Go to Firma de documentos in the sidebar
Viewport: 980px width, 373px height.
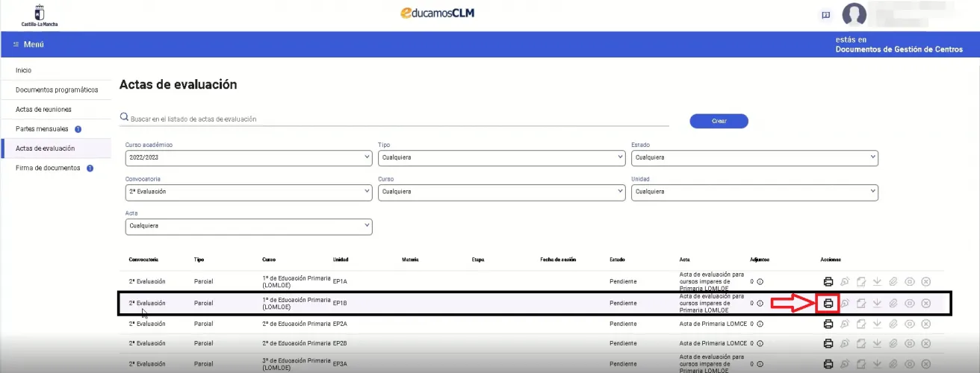(x=48, y=168)
